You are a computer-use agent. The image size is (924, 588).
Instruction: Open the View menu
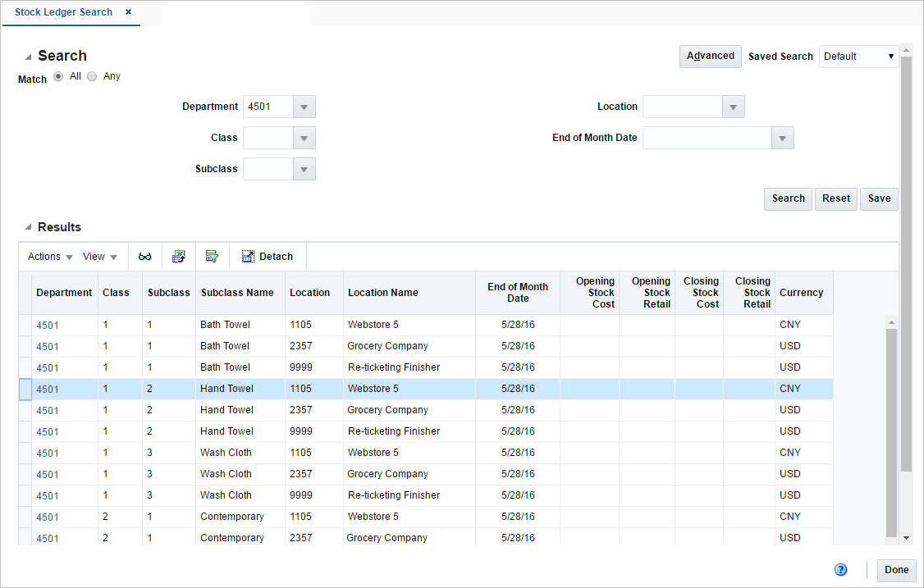click(x=98, y=256)
